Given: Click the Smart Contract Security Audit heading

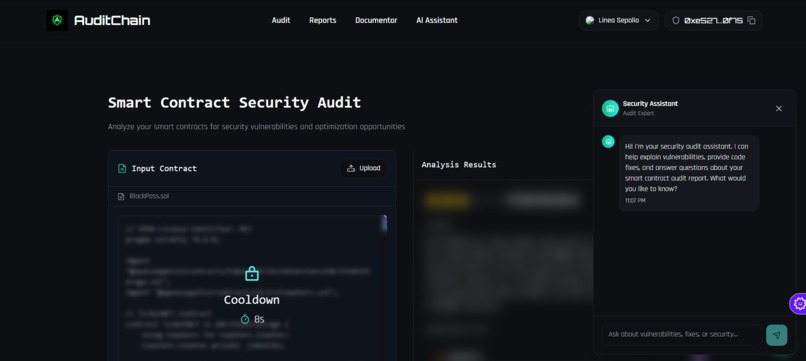Looking at the screenshot, I should point(234,102).
